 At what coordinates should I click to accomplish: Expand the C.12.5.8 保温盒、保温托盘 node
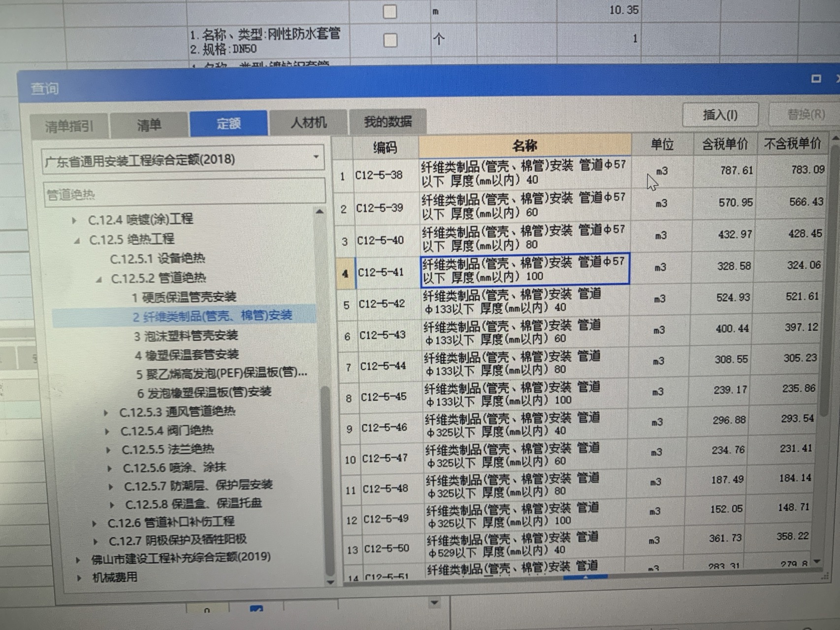[112, 505]
